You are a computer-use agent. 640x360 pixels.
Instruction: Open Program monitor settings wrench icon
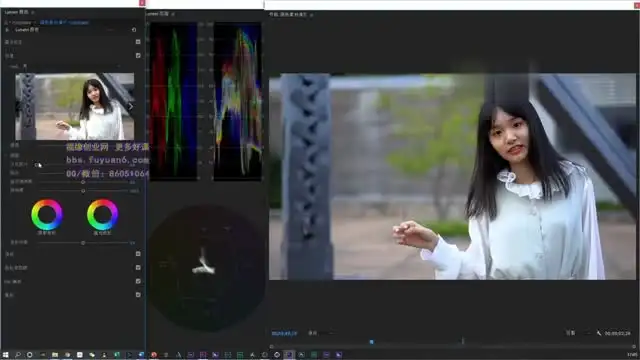(x=598, y=333)
